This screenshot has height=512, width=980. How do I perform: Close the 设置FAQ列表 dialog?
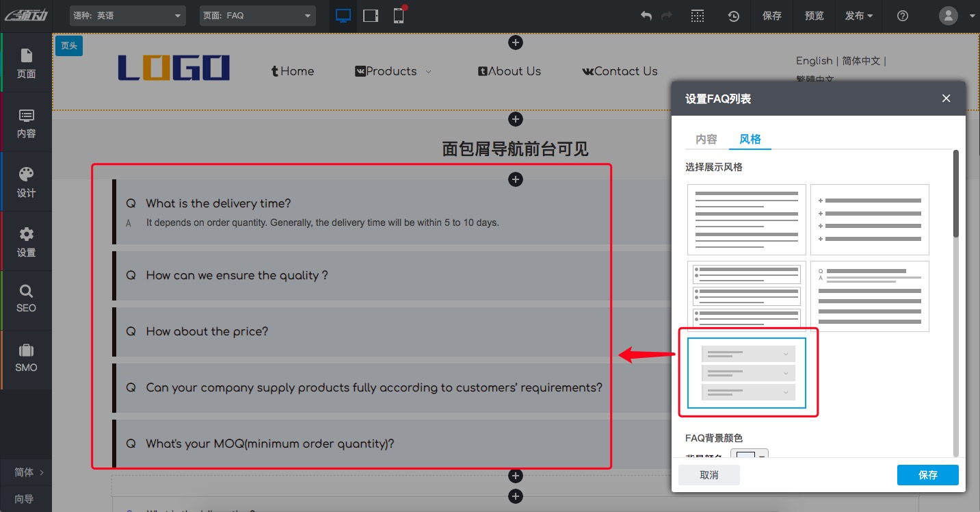coord(946,99)
